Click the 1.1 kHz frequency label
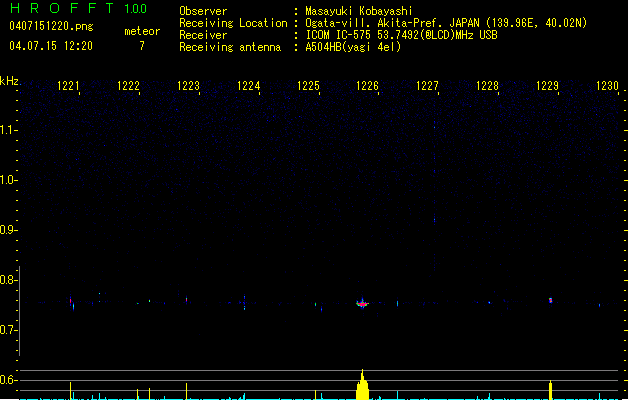629x400 pixels. (8, 130)
